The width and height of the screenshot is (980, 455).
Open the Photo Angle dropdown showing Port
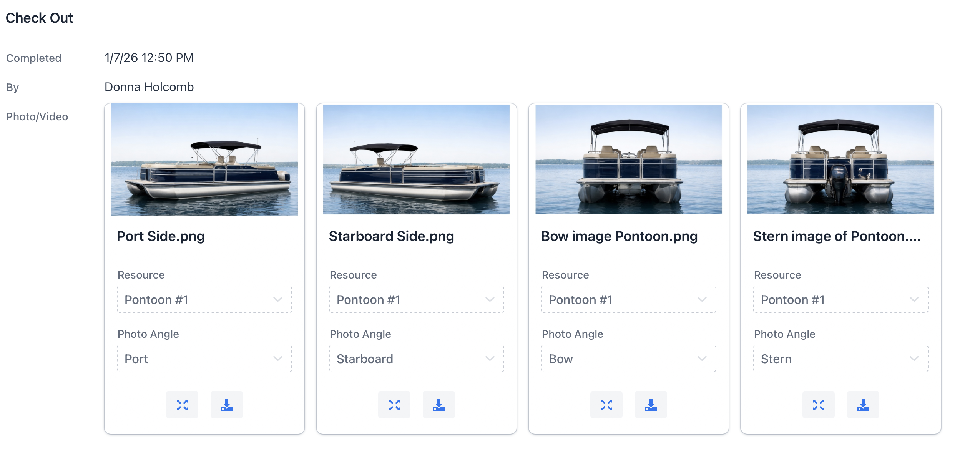click(204, 359)
